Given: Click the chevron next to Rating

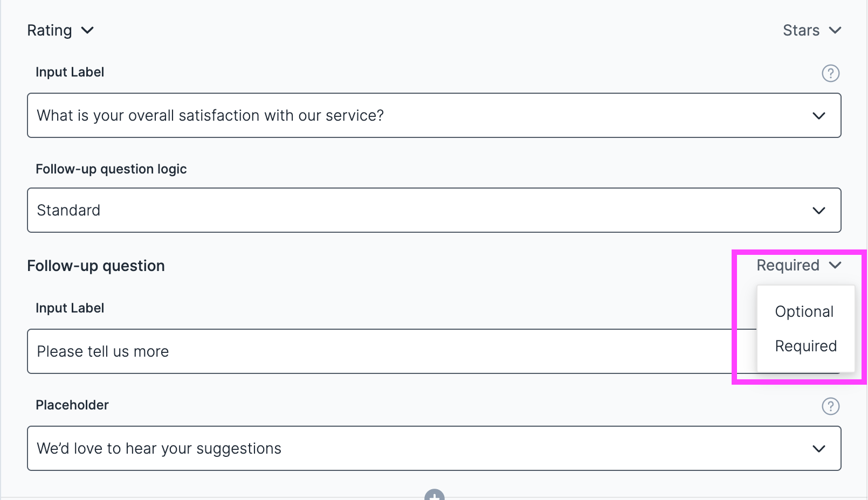Looking at the screenshot, I should coord(87,30).
